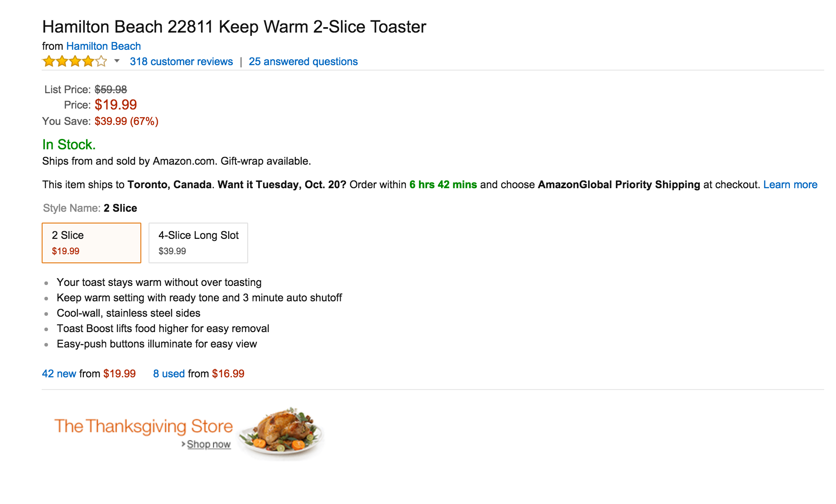Viewport: 836px width, 504px height.
Task: Click the first gold star in rating
Action: [48, 62]
